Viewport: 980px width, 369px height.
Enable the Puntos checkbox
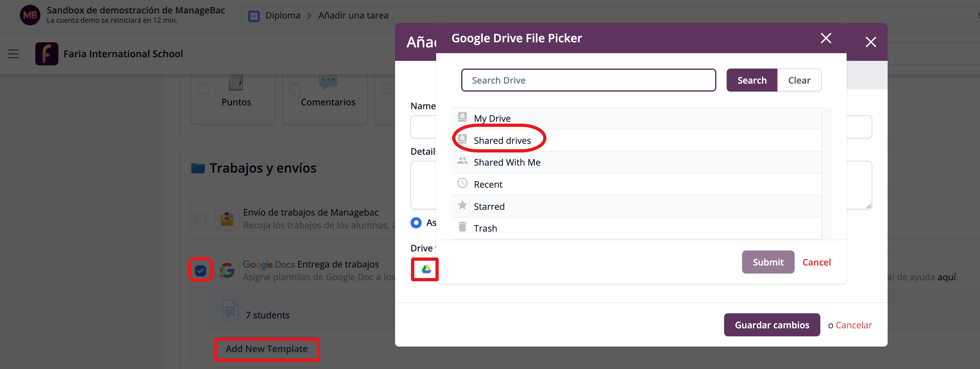[x=203, y=88]
